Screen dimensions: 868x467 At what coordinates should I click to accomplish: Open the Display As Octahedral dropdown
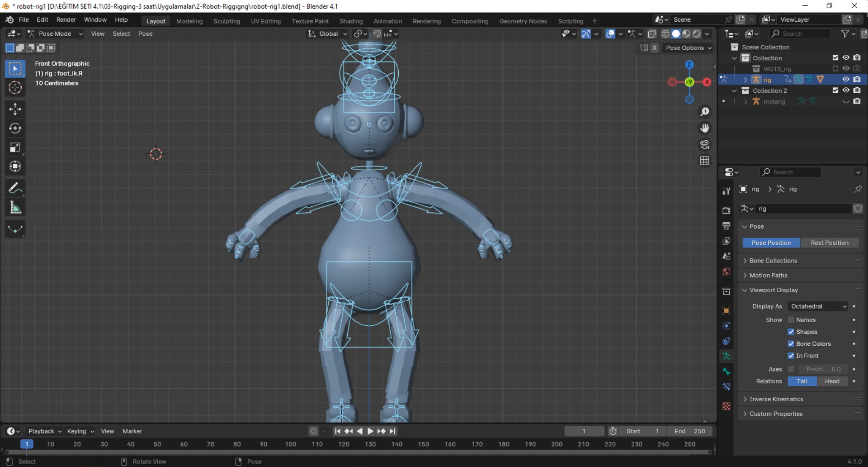816,306
